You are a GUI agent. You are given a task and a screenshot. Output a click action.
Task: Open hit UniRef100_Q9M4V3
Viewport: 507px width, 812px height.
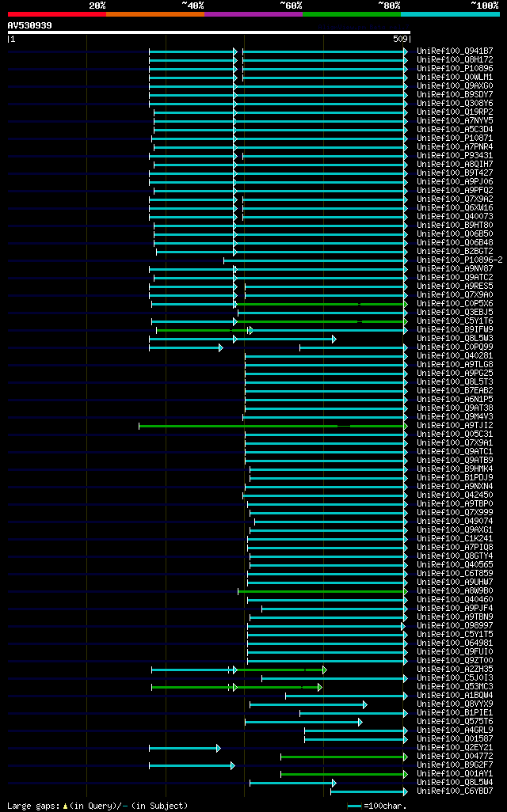tap(456, 417)
